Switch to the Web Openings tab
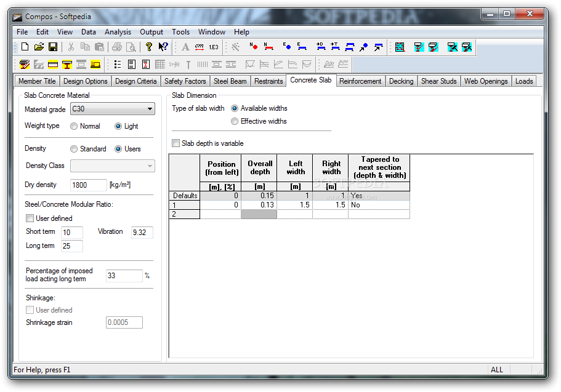The width and height of the screenshot is (561, 392). 486,81
